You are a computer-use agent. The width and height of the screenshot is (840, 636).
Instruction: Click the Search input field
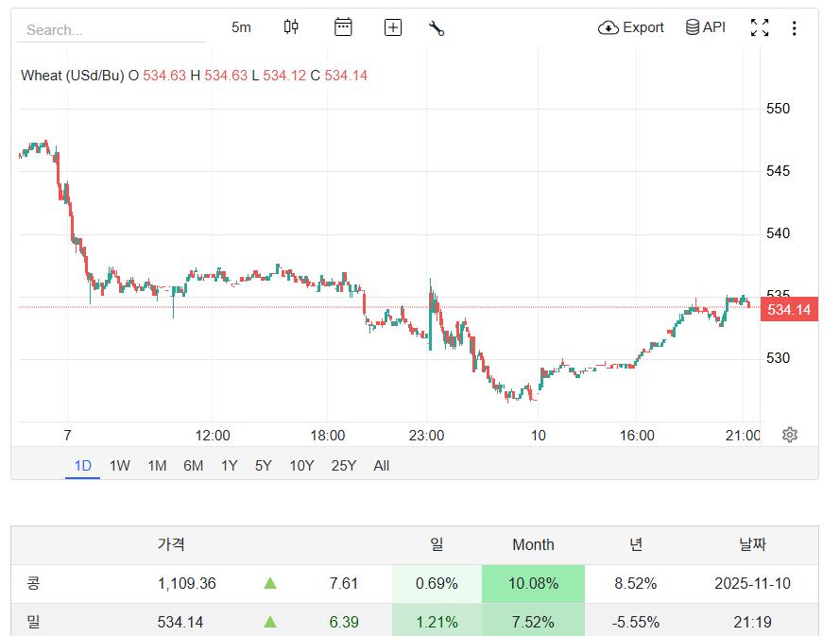click(x=111, y=30)
